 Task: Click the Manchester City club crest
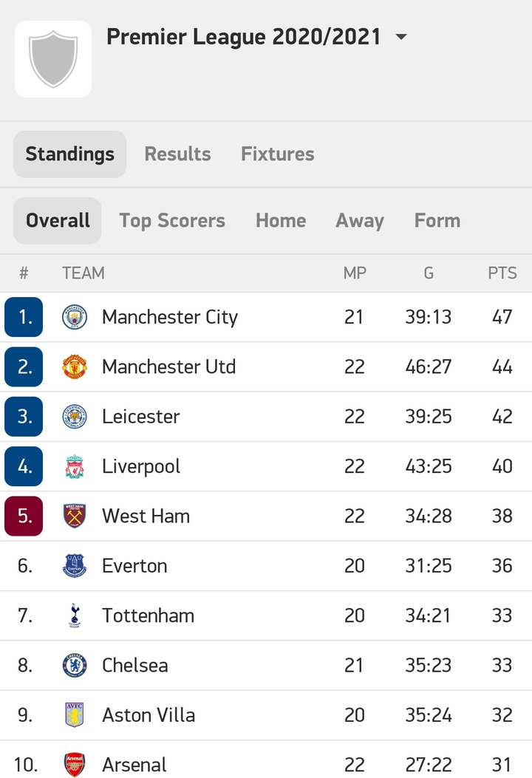point(75,317)
